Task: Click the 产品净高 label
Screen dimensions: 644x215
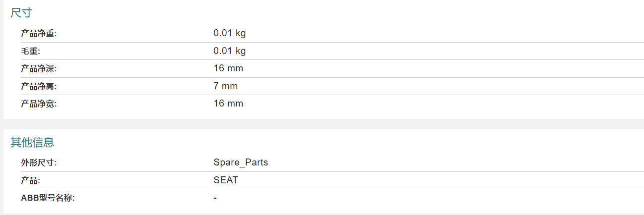Action: click(x=39, y=87)
